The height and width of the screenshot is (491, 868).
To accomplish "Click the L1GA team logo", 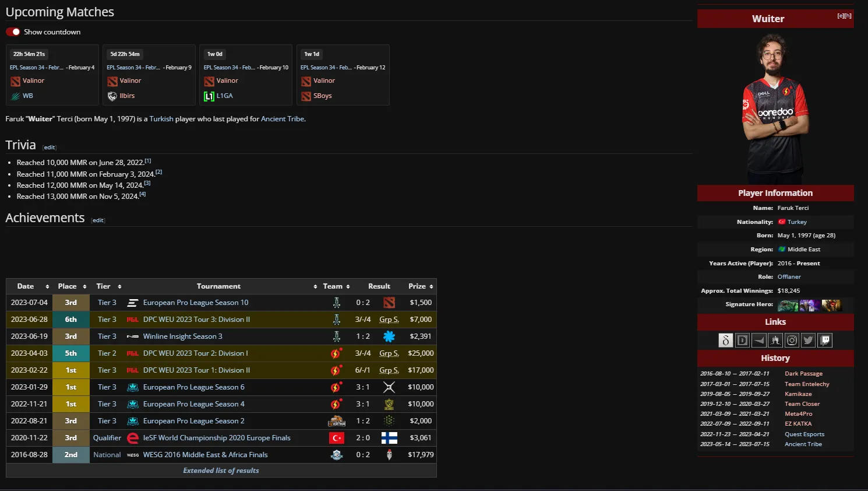I will click(x=209, y=96).
